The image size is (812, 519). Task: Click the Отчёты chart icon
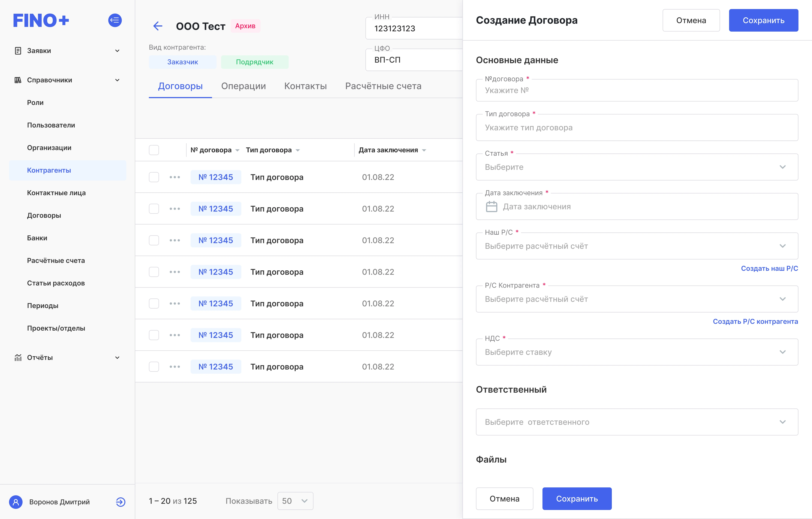pos(18,357)
